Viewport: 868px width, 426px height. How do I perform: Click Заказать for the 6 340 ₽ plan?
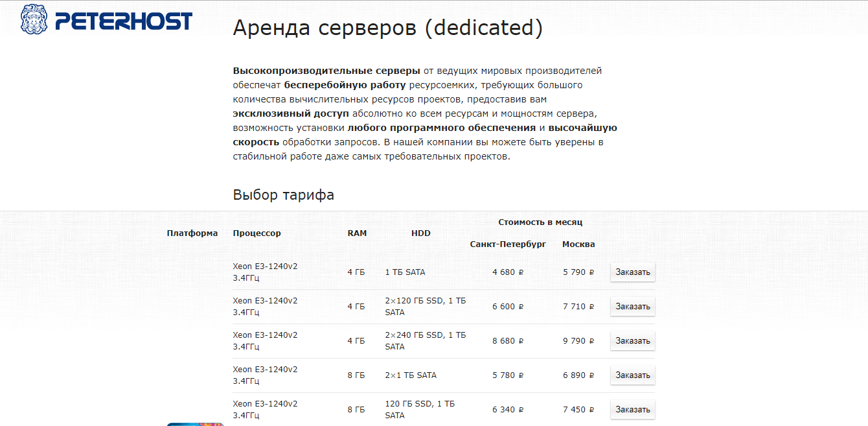[x=632, y=410]
